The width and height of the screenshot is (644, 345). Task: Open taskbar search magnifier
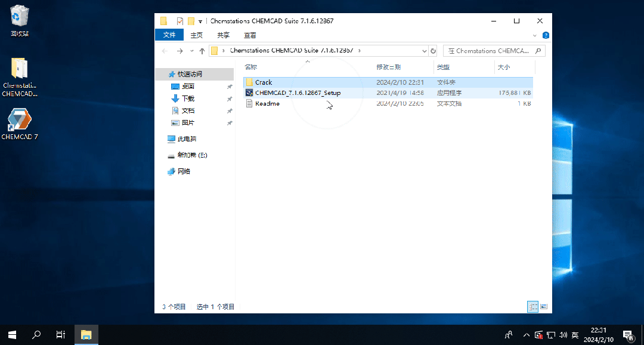point(36,335)
